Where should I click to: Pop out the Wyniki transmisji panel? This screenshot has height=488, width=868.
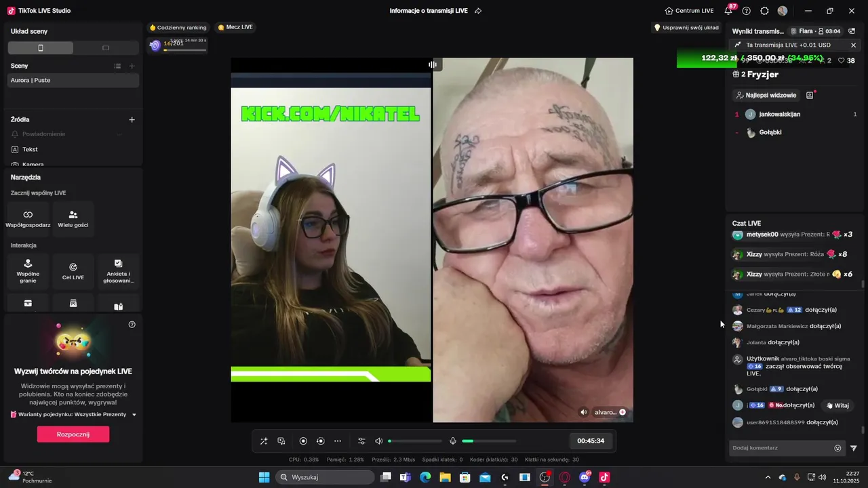[x=852, y=31]
